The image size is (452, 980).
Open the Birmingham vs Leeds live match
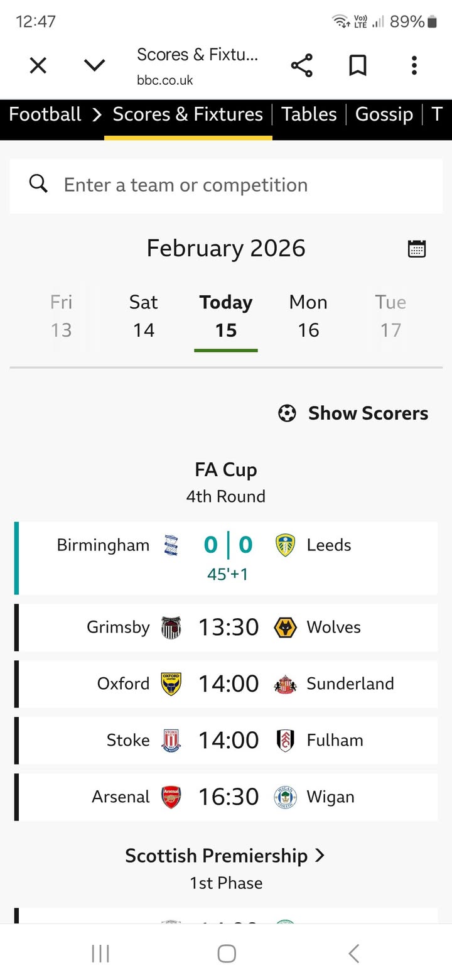227,557
